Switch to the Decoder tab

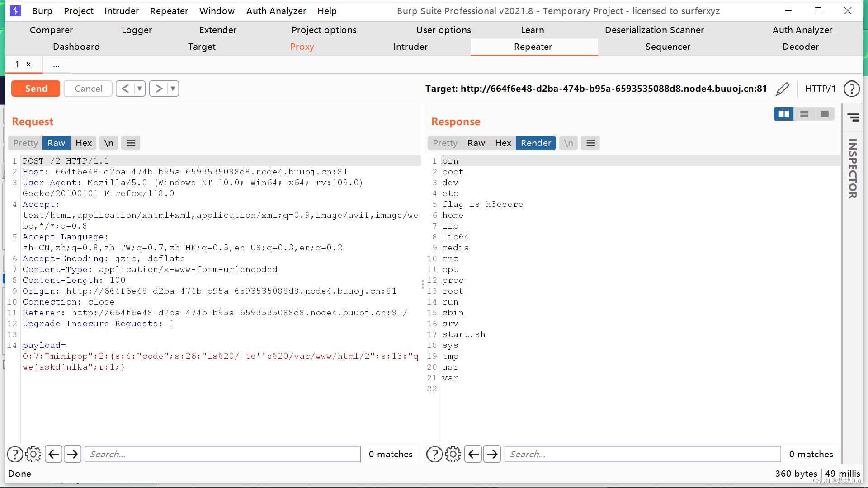[x=801, y=47]
